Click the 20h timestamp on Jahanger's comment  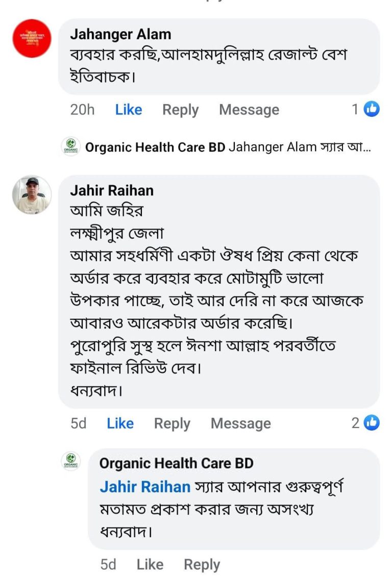pos(82,110)
